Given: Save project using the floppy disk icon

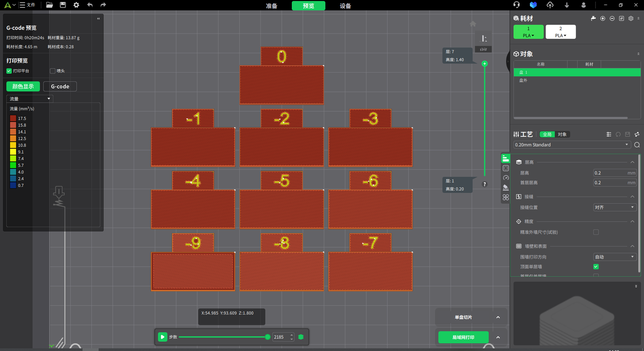Looking at the screenshot, I should [x=62, y=5].
